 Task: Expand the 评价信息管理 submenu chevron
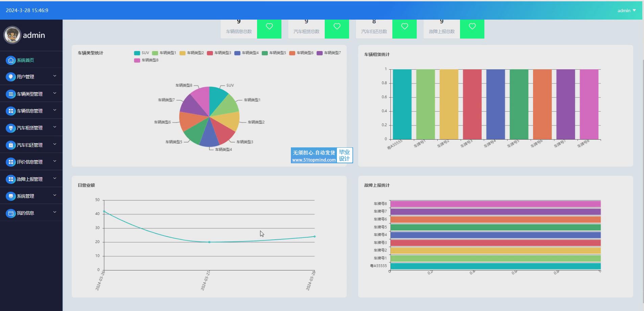tap(54, 162)
